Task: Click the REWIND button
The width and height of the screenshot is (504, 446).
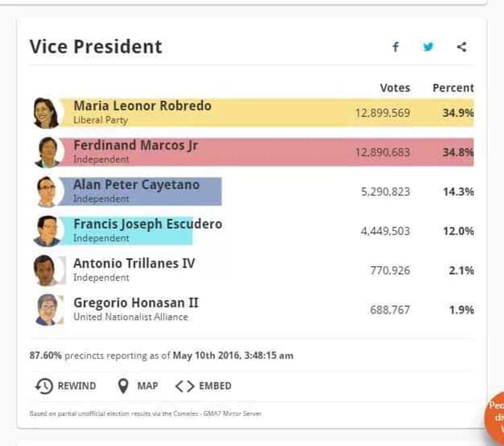Action: click(75, 386)
